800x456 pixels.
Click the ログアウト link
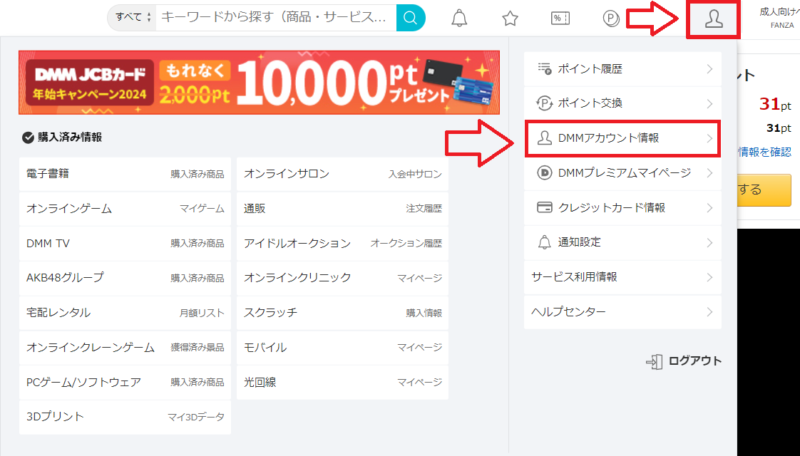click(x=694, y=361)
